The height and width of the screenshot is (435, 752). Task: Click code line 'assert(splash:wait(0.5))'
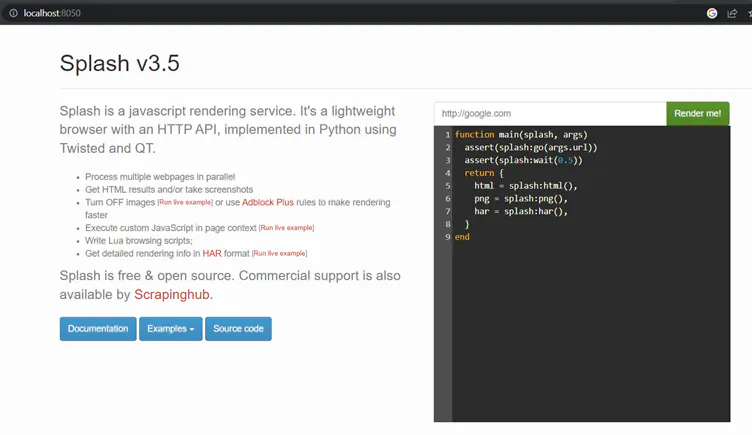[523, 160]
